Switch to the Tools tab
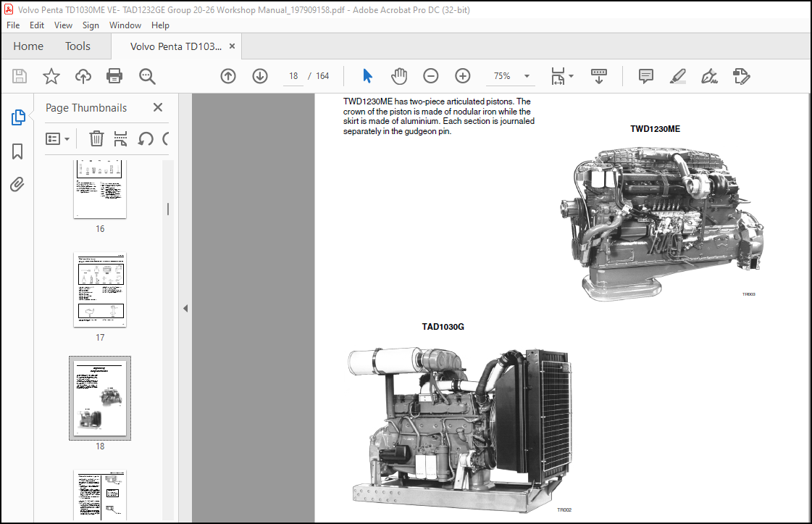Screen dimensions: 812x524 [78, 46]
